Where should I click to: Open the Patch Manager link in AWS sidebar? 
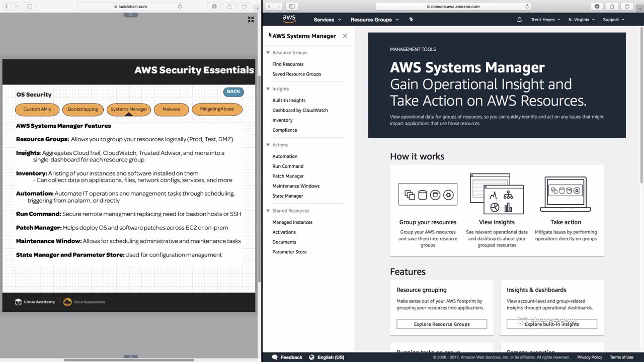coord(288,176)
